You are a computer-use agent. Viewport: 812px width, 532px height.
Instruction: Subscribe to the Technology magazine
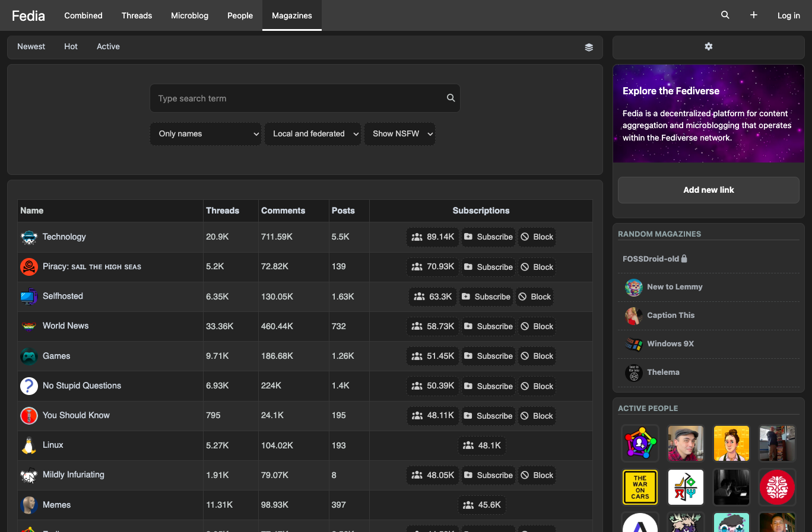[488, 237]
